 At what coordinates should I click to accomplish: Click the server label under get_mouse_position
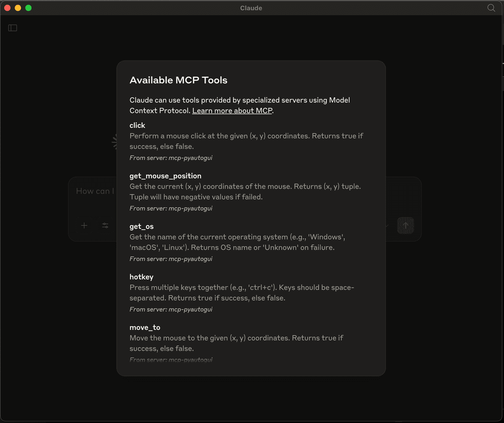[171, 208]
